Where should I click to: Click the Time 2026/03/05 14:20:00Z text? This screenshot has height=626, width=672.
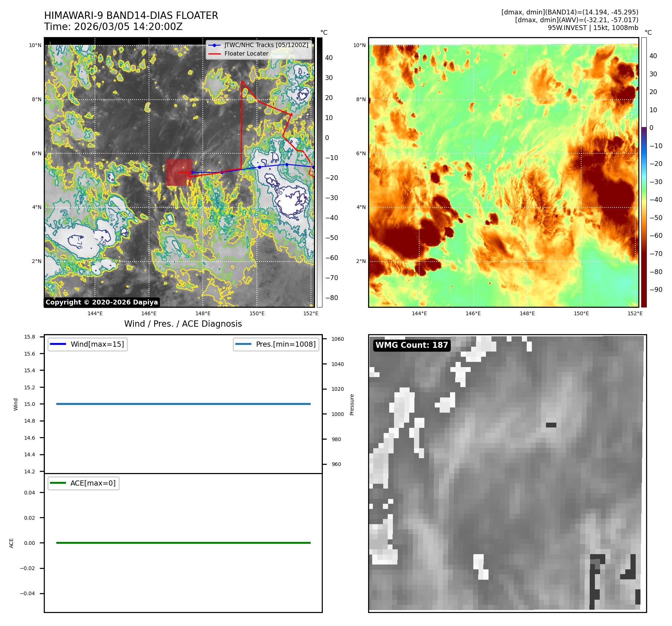[x=113, y=27]
